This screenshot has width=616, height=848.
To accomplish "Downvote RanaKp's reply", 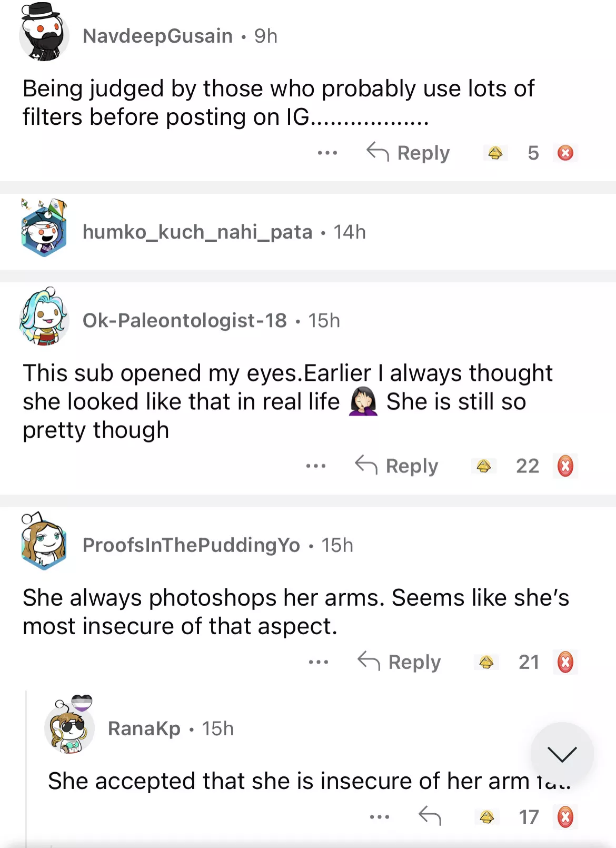I will click(565, 817).
